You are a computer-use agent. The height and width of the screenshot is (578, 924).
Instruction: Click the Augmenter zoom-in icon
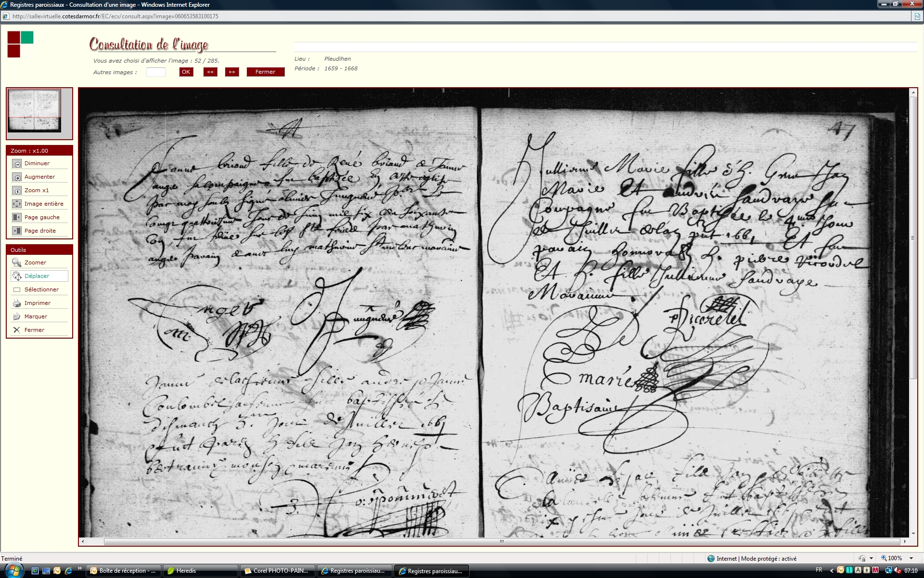point(17,177)
